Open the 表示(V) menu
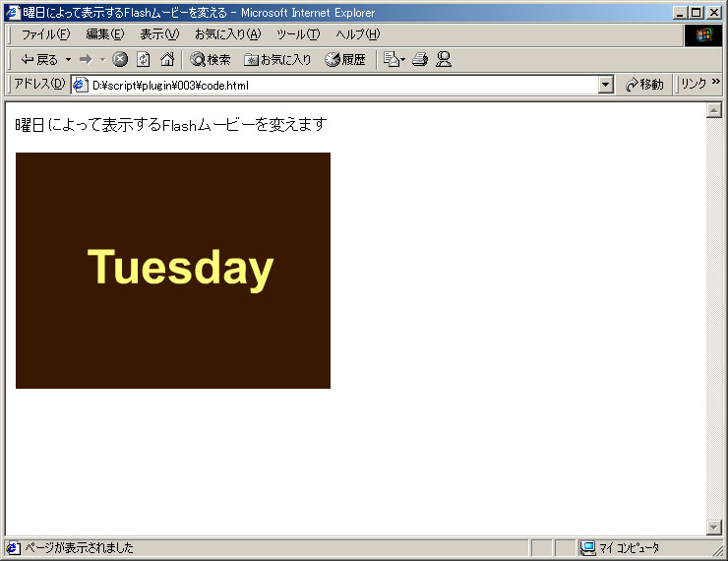The image size is (728, 561). click(x=159, y=34)
